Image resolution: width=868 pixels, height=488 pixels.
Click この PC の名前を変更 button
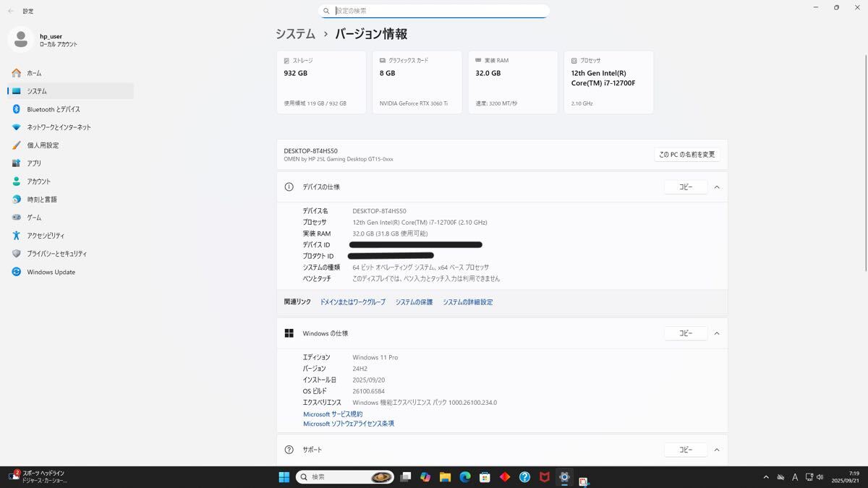[x=687, y=155]
